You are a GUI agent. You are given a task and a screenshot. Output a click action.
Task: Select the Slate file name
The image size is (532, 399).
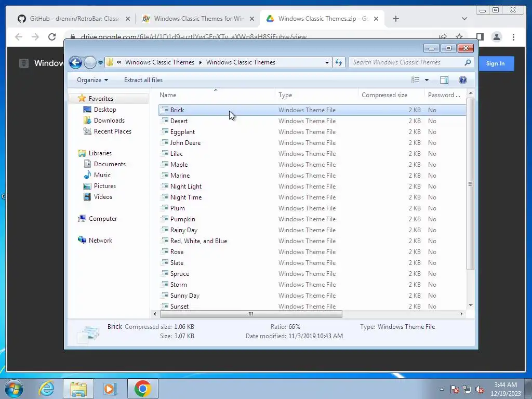[177, 263]
